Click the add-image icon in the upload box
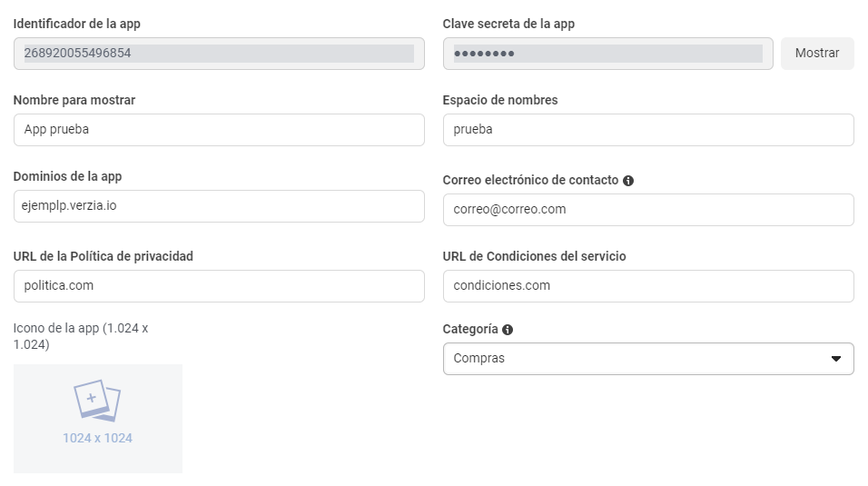Screen dimensions: 868x486 pyautogui.click(x=97, y=401)
